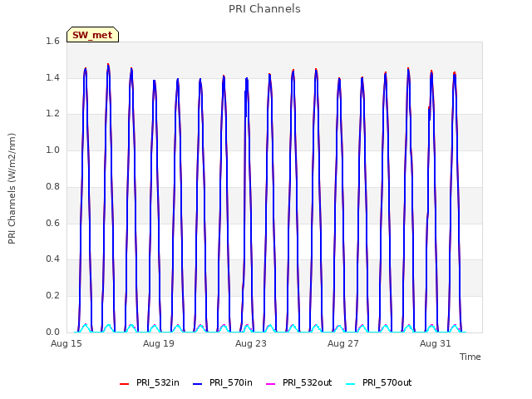Toggle the PRI_532out legend entry
This screenshot has height=399, width=532.
[298, 382]
